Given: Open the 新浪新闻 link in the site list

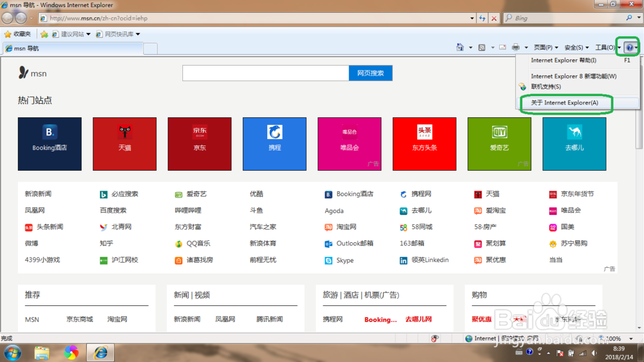Looking at the screenshot, I should point(38,194).
